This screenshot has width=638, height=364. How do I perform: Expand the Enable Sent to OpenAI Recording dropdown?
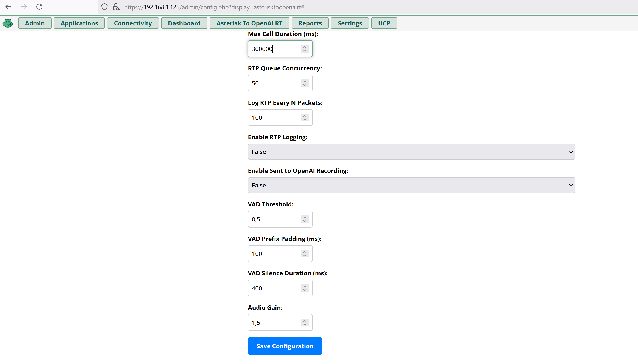pyautogui.click(x=411, y=185)
